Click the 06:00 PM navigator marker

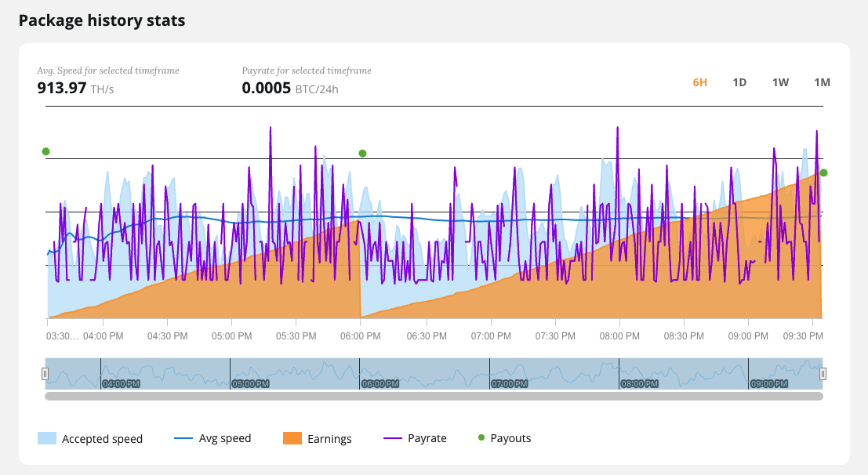pos(380,383)
